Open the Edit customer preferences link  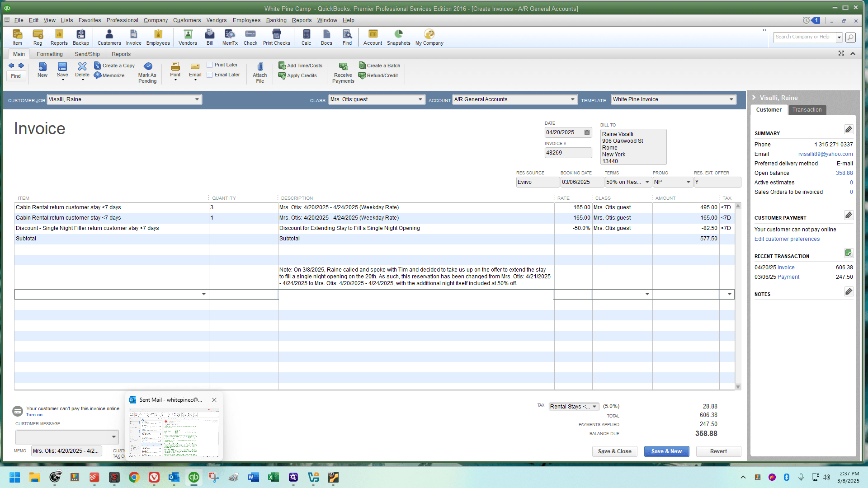(x=787, y=239)
